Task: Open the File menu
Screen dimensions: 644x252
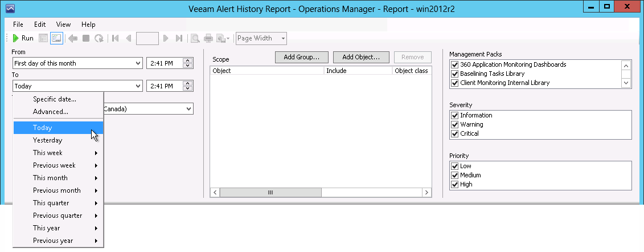Action: [18, 25]
